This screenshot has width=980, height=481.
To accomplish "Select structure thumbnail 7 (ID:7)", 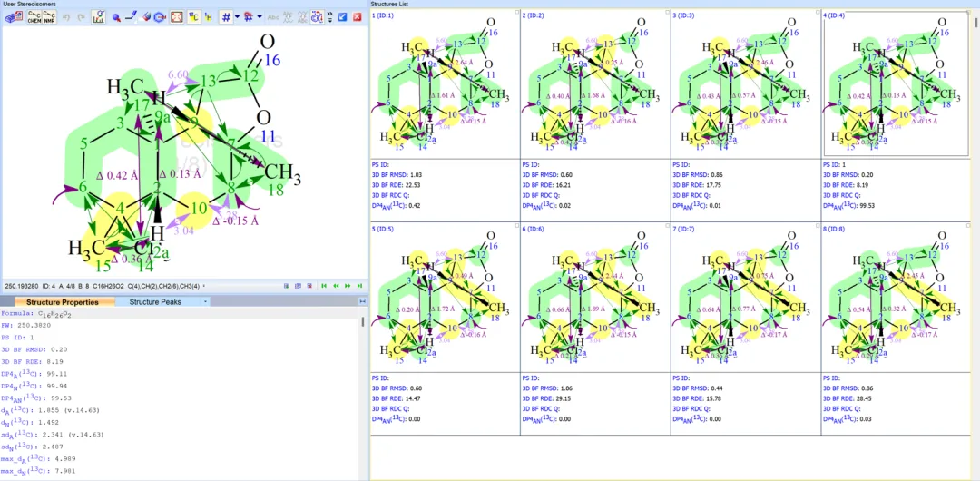I will [745, 297].
